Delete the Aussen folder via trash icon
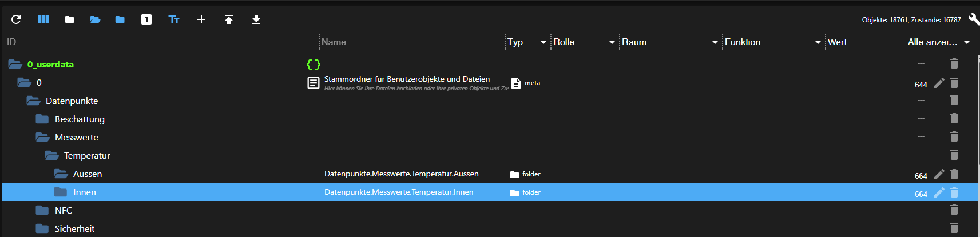 pos(954,174)
